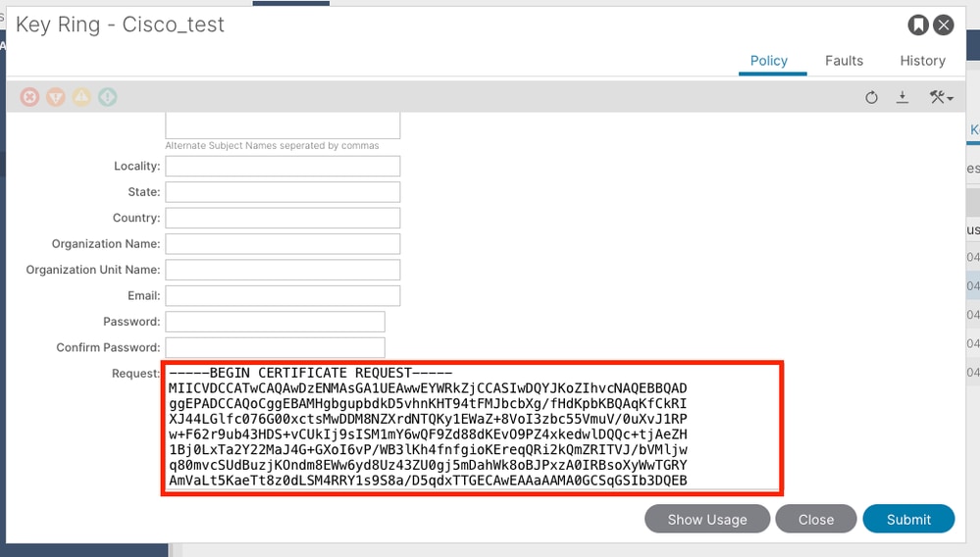Refresh the Key Ring policy view
The height and width of the screenshot is (557, 980).
click(871, 97)
